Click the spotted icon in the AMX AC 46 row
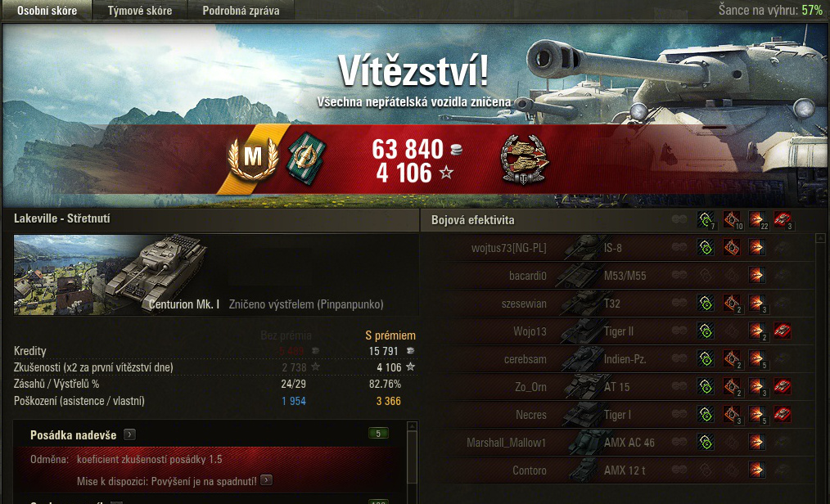Image resolution: width=830 pixels, height=504 pixels. 705,442
